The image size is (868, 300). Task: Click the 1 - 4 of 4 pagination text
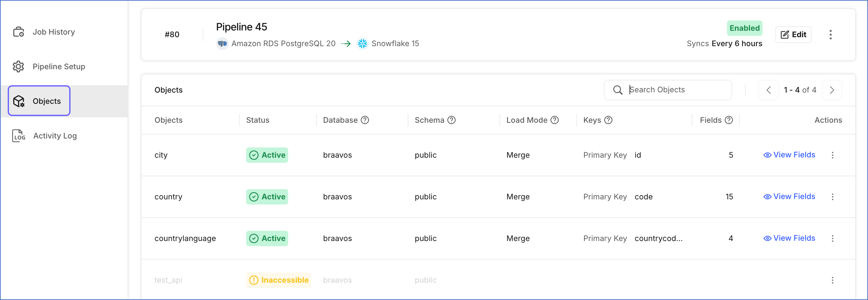click(800, 90)
